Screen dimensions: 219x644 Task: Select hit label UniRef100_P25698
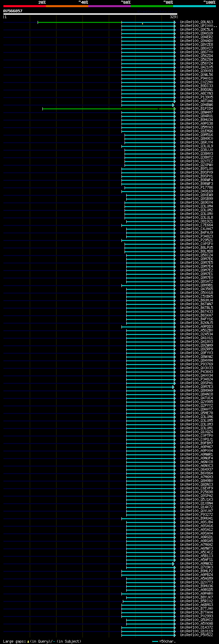pyautogui.click(x=196, y=492)
